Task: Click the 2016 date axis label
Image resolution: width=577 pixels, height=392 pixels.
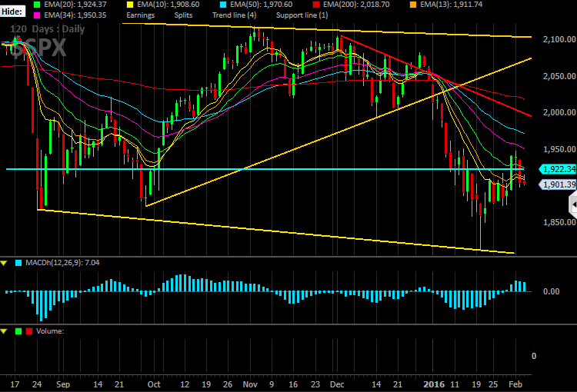Action: [434, 384]
